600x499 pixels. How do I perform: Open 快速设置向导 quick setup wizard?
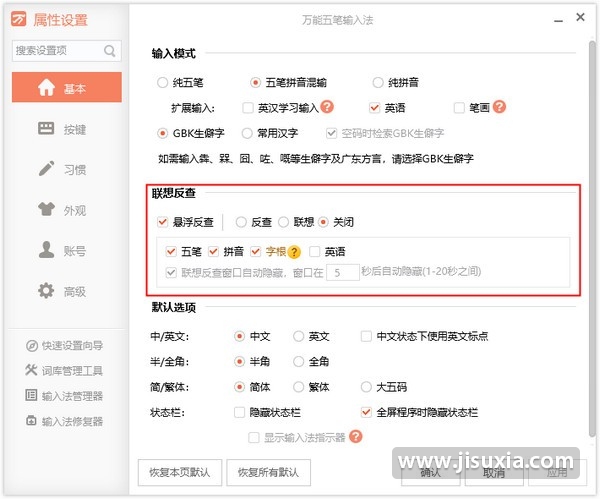(x=64, y=346)
